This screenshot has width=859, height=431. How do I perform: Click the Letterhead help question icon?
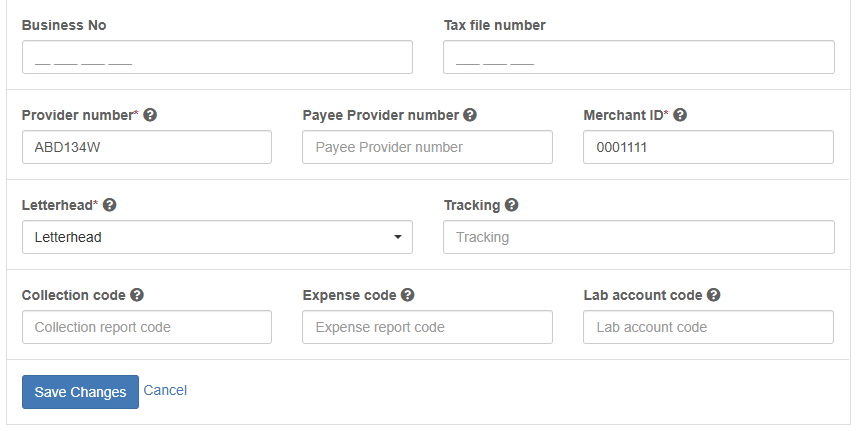110,205
